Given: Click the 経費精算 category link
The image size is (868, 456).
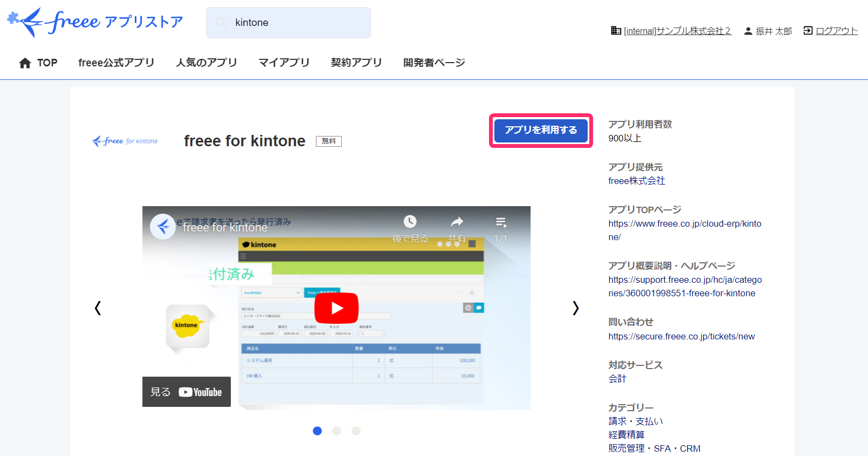Looking at the screenshot, I should tap(626, 435).
